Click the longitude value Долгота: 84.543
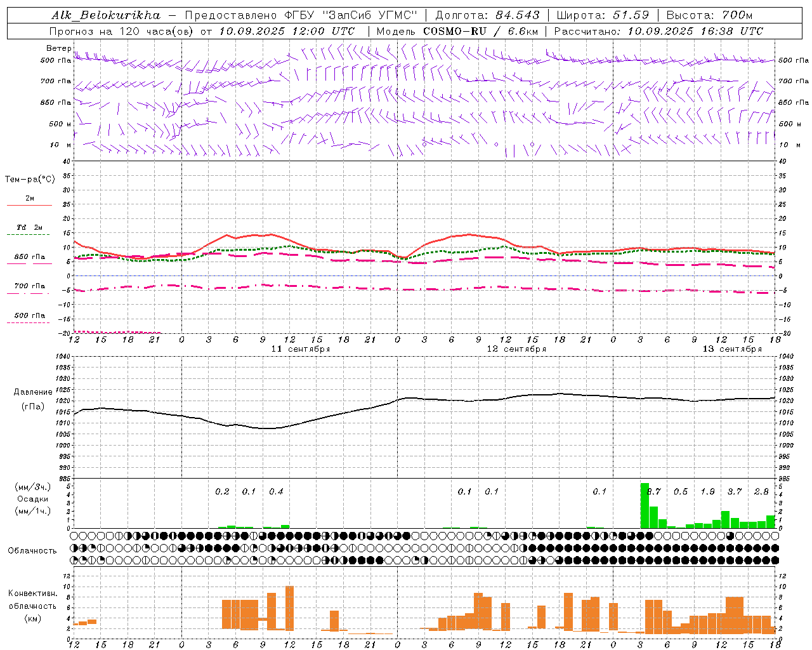 click(488, 15)
